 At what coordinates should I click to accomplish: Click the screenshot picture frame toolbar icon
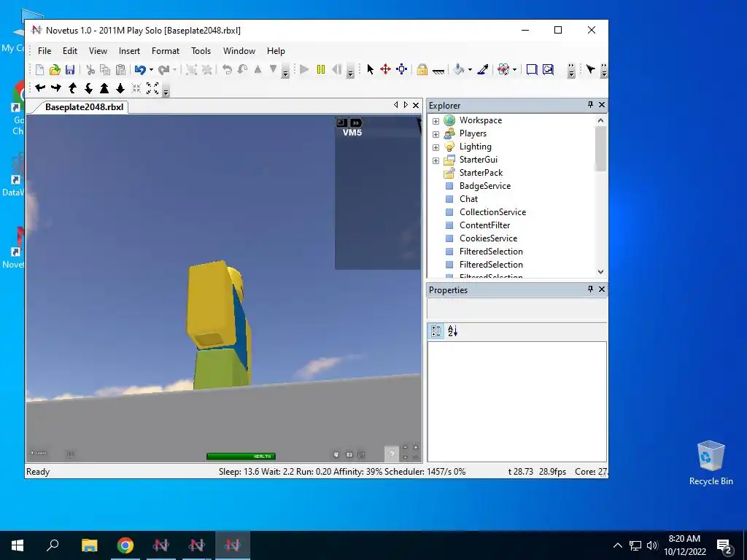[549, 69]
